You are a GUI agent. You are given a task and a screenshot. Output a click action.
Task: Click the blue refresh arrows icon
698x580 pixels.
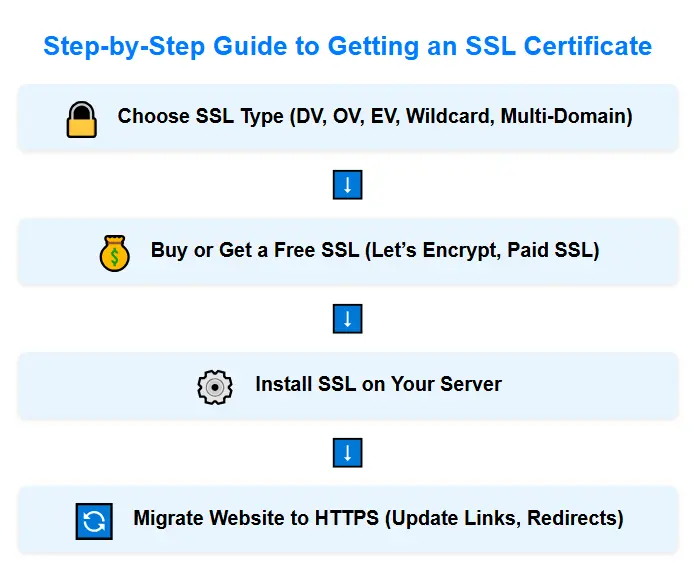tap(94, 521)
